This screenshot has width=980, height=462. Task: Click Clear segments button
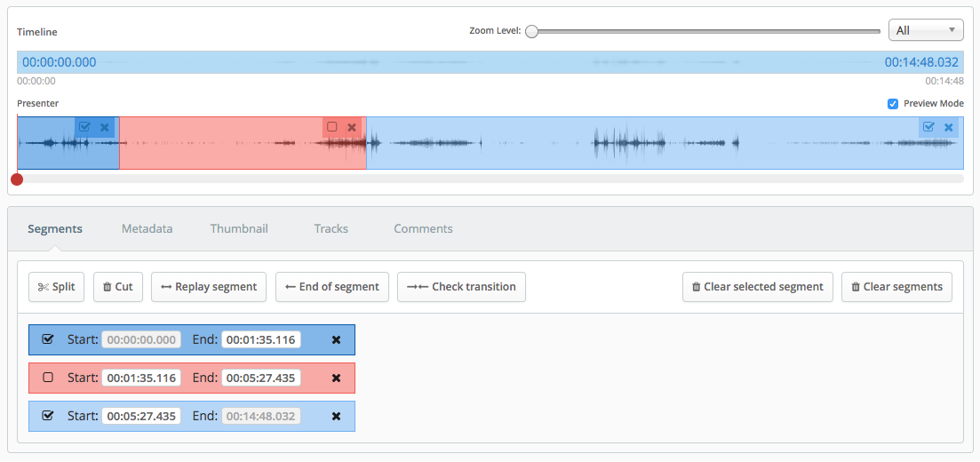pyautogui.click(x=896, y=287)
